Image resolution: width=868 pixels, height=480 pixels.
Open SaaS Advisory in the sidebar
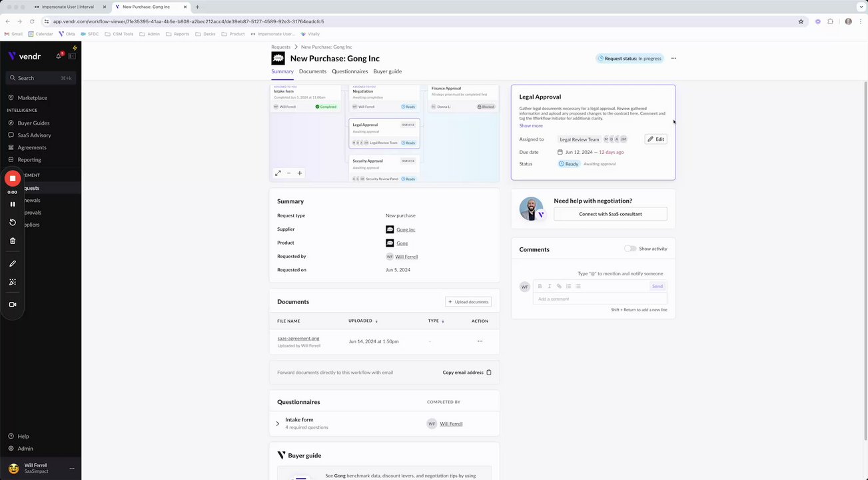[34, 135]
